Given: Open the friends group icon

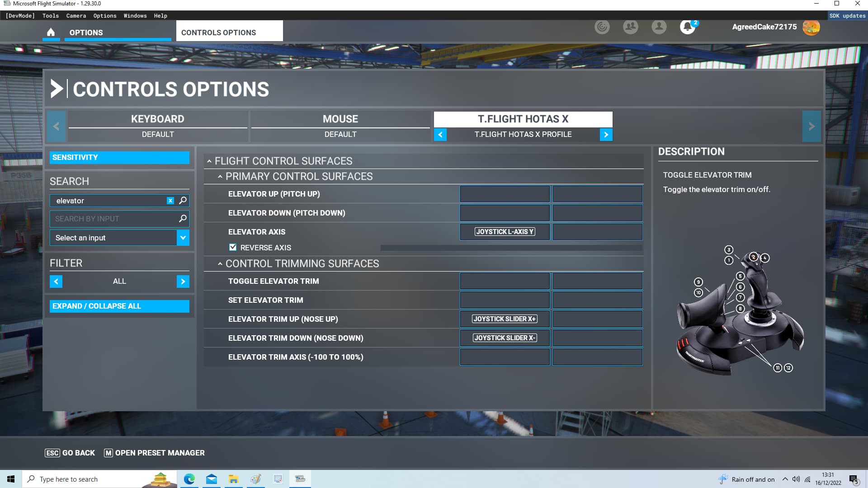Looking at the screenshot, I should [x=630, y=27].
